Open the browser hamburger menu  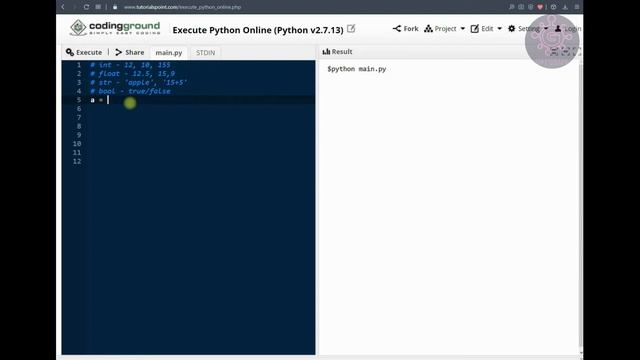point(577,7)
